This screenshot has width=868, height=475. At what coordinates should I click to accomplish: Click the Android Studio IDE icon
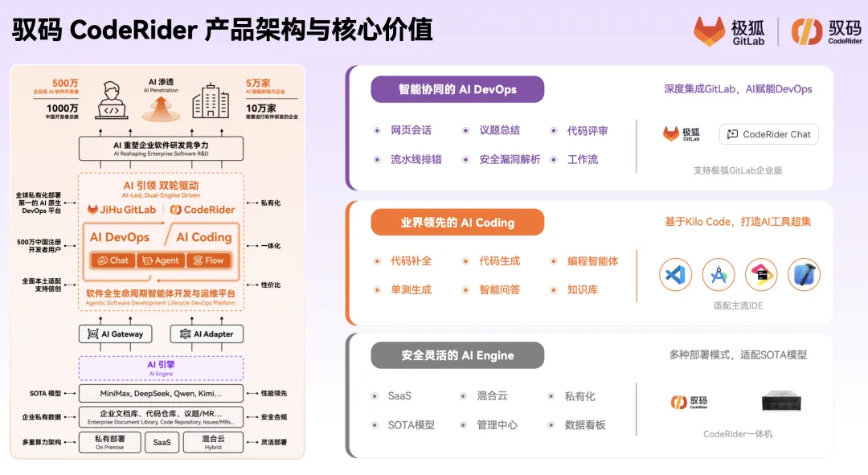pos(719,275)
